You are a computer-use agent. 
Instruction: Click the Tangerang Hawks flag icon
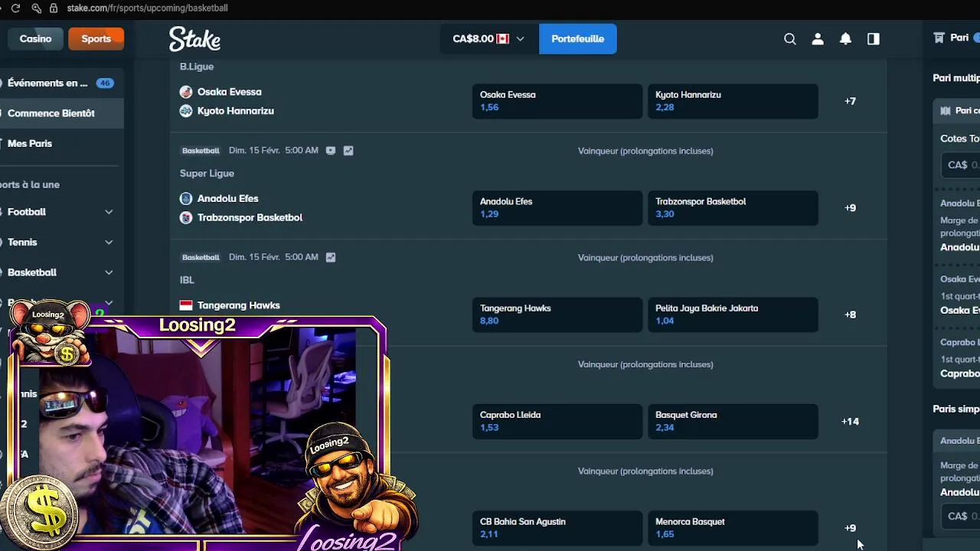186,305
